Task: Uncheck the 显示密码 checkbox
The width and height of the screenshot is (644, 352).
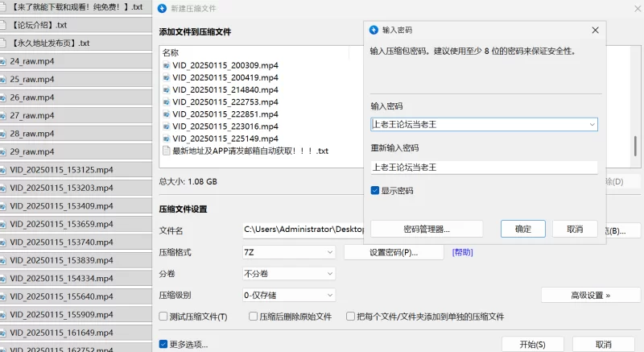Action: tap(375, 191)
